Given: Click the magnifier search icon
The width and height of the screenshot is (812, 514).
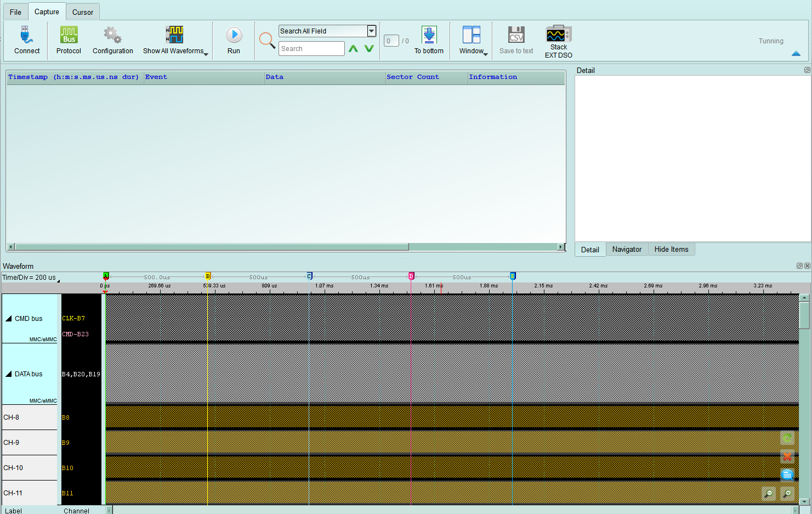Looking at the screenshot, I should click(x=267, y=40).
